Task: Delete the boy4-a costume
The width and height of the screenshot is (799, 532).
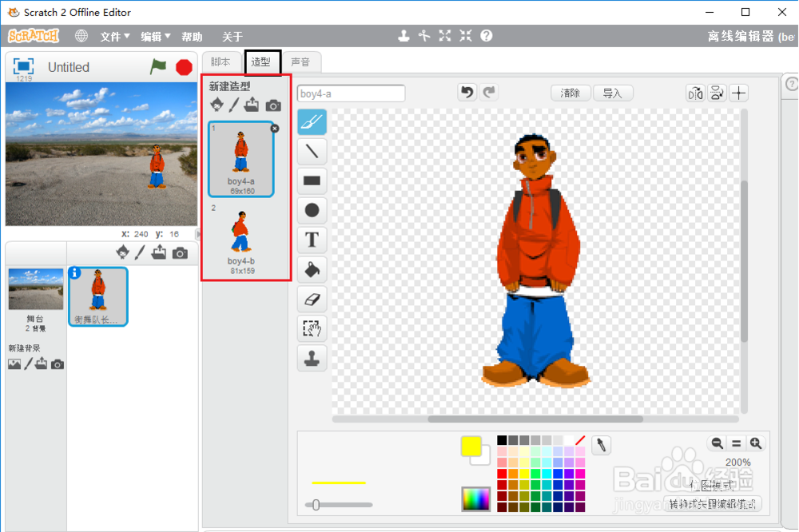Action: point(275,129)
